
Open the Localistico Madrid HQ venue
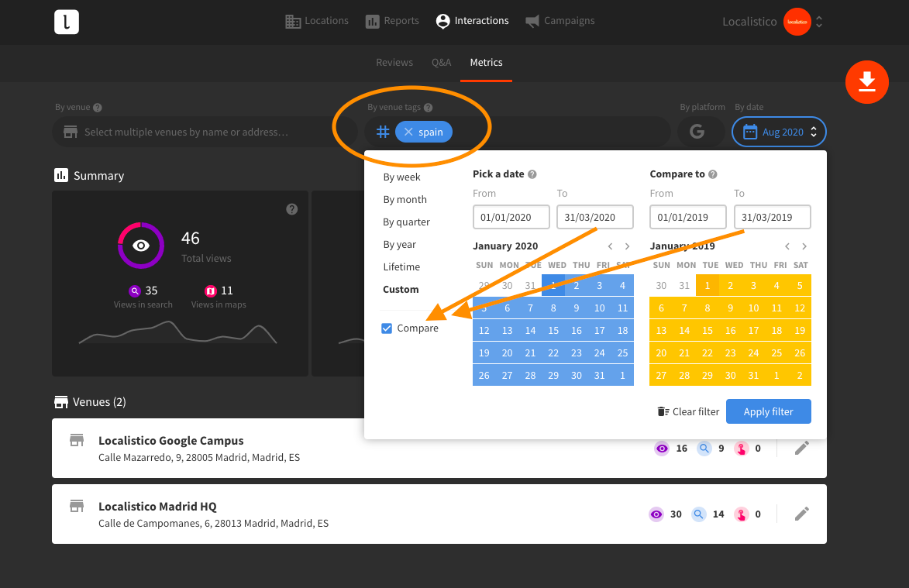pyautogui.click(x=157, y=507)
